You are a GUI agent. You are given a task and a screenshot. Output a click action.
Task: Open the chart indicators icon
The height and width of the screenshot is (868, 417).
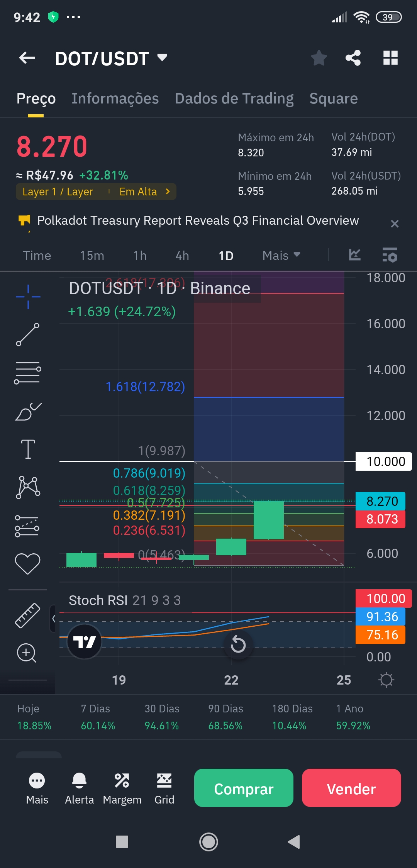point(354,255)
